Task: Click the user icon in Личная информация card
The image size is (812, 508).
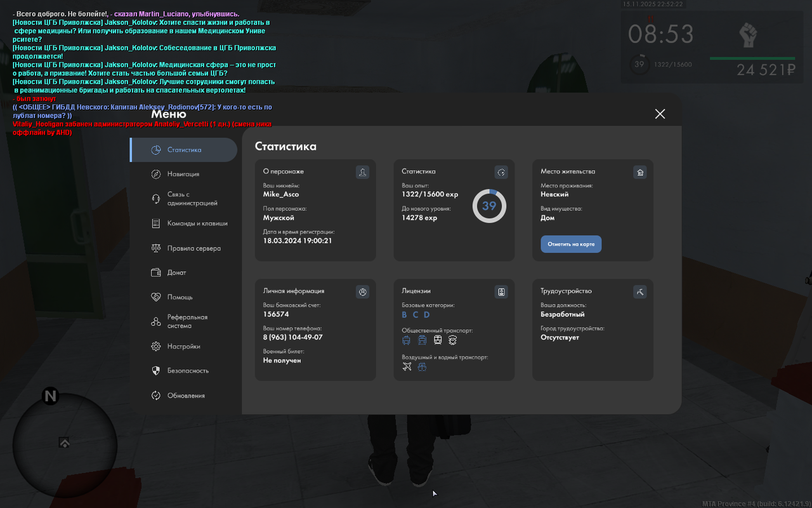Action: point(362,292)
